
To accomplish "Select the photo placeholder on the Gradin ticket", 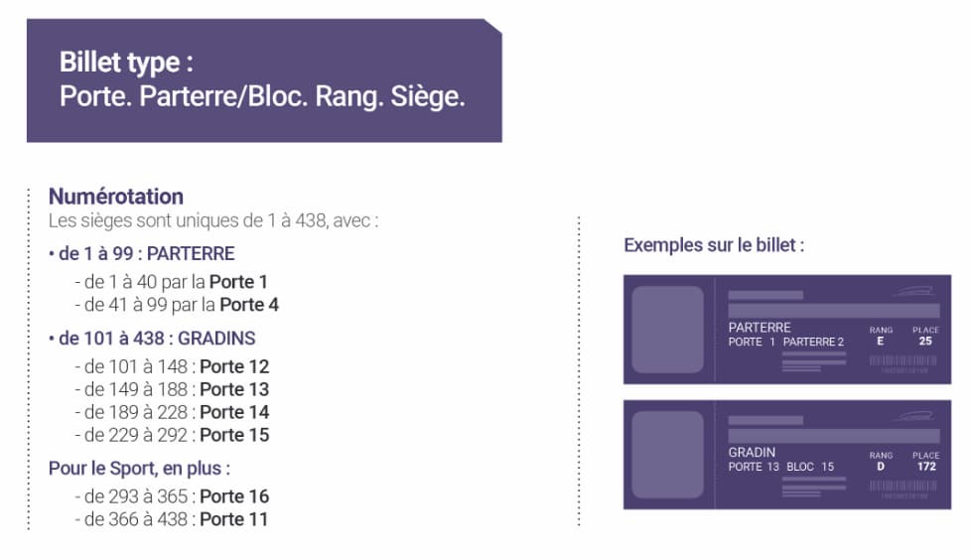I will 667,455.
